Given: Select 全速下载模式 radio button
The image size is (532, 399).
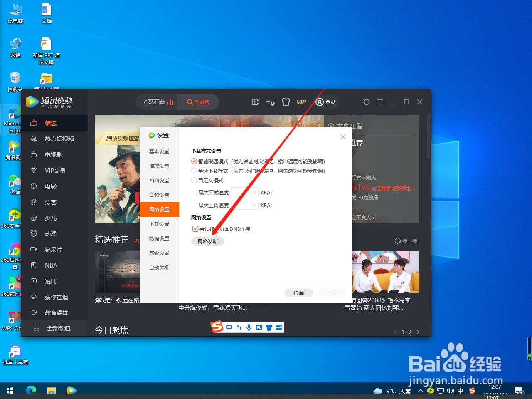Looking at the screenshot, I should pos(194,171).
